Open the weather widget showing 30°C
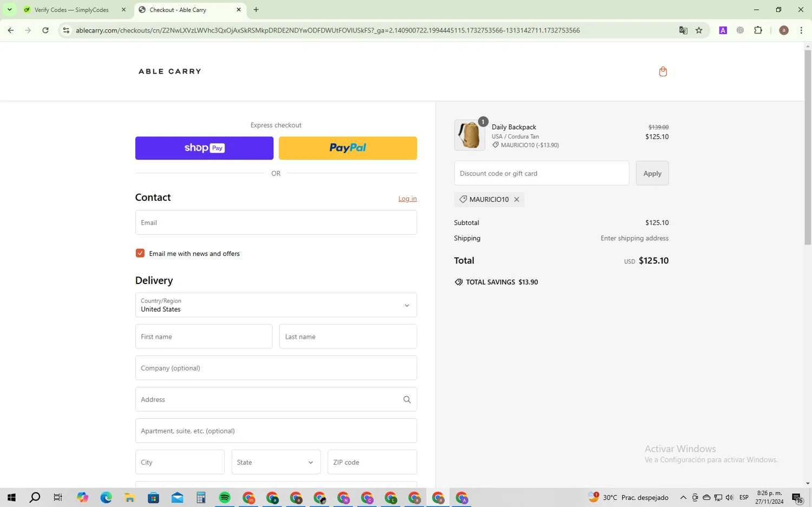Screen dimensions: 812x507 tap(628, 497)
